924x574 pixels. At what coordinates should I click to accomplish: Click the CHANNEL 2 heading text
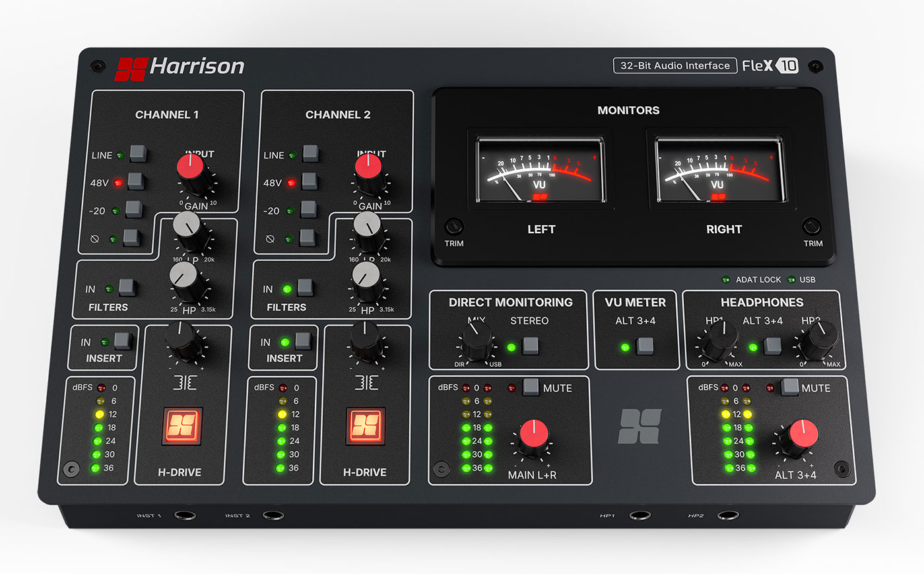coord(338,115)
